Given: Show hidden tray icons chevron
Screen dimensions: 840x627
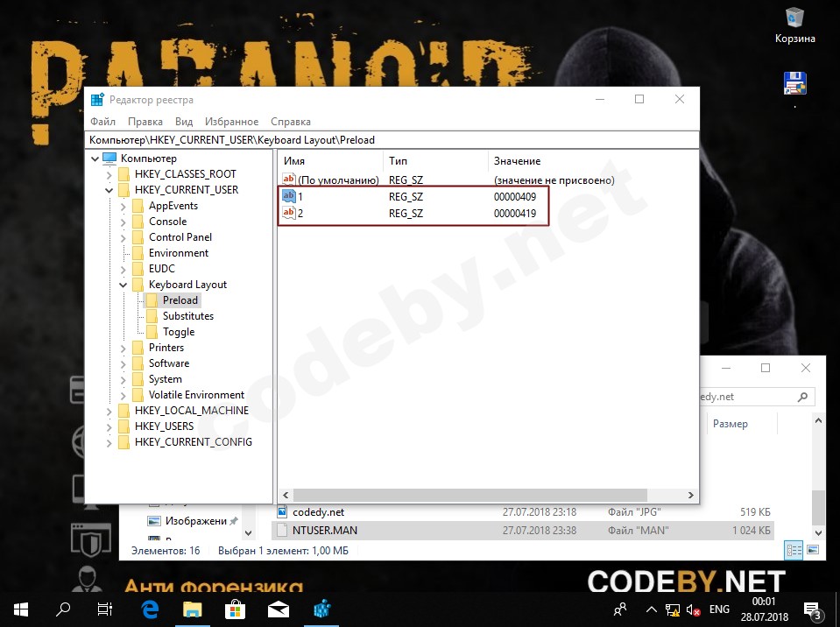Looking at the screenshot, I should (x=652, y=609).
